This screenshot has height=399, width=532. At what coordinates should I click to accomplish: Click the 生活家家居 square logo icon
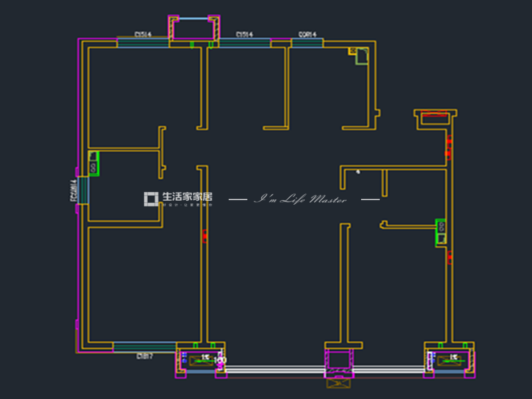(x=151, y=198)
